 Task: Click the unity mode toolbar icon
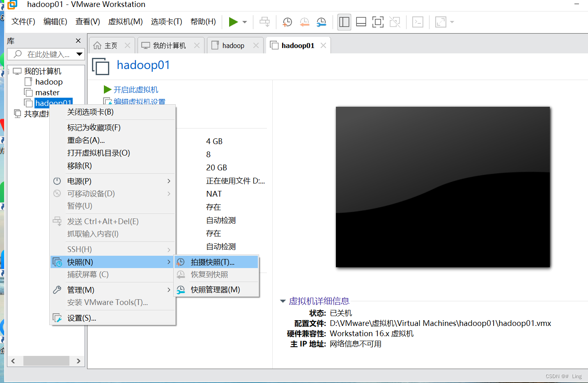point(395,22)
